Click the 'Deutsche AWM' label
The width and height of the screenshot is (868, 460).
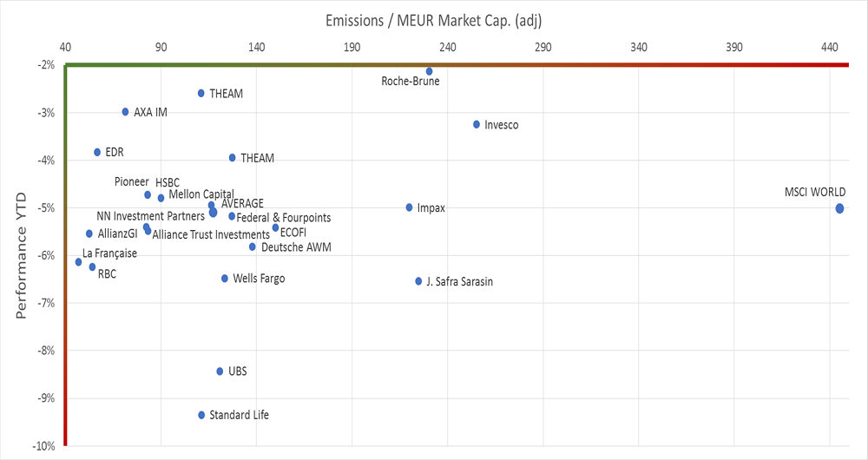pos(296,247)
